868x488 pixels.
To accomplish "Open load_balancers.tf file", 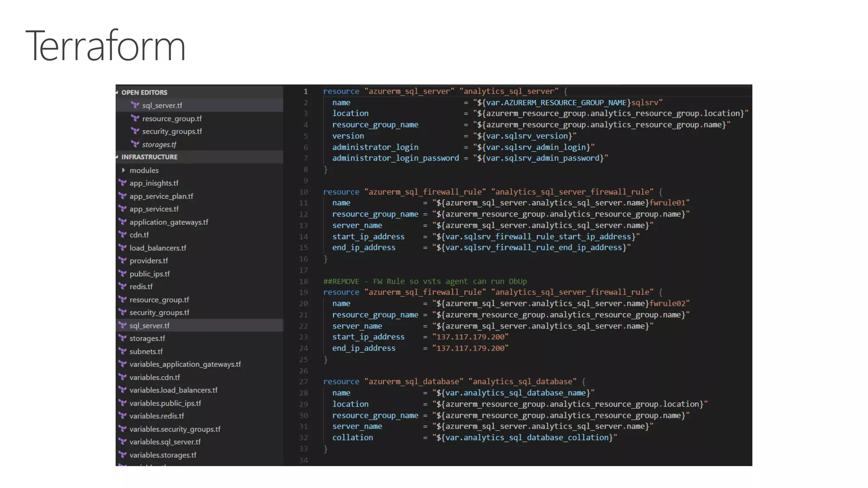I will [158, 248].
